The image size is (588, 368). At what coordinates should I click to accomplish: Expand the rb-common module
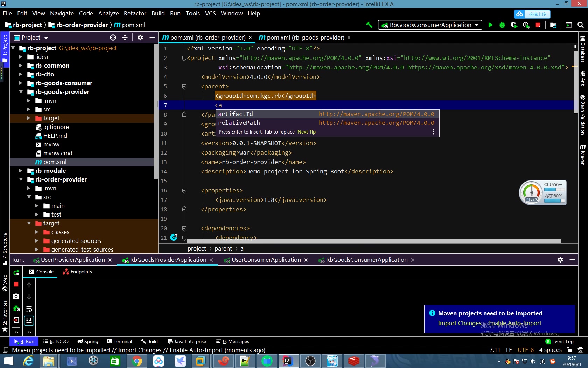[20, 66]
